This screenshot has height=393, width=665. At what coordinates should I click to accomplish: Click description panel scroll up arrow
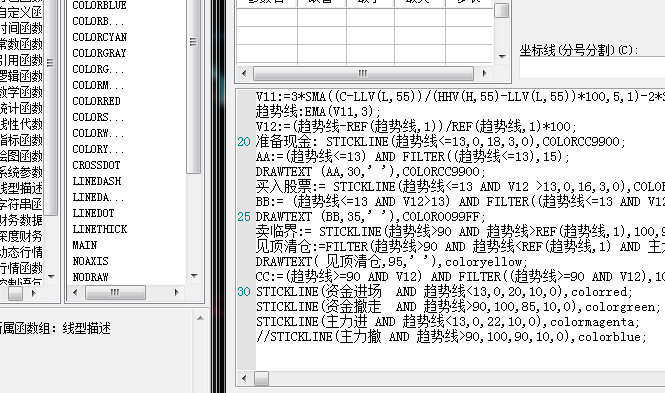point(200,318)
